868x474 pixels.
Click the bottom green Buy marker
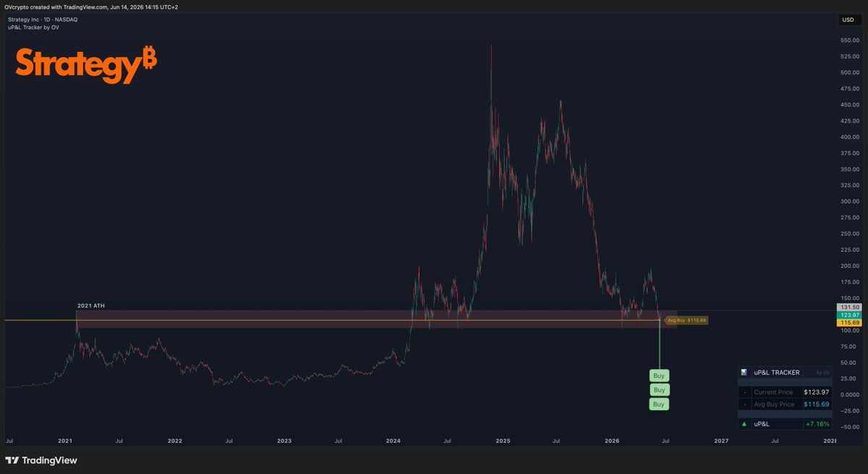click(x=658, y=404)
